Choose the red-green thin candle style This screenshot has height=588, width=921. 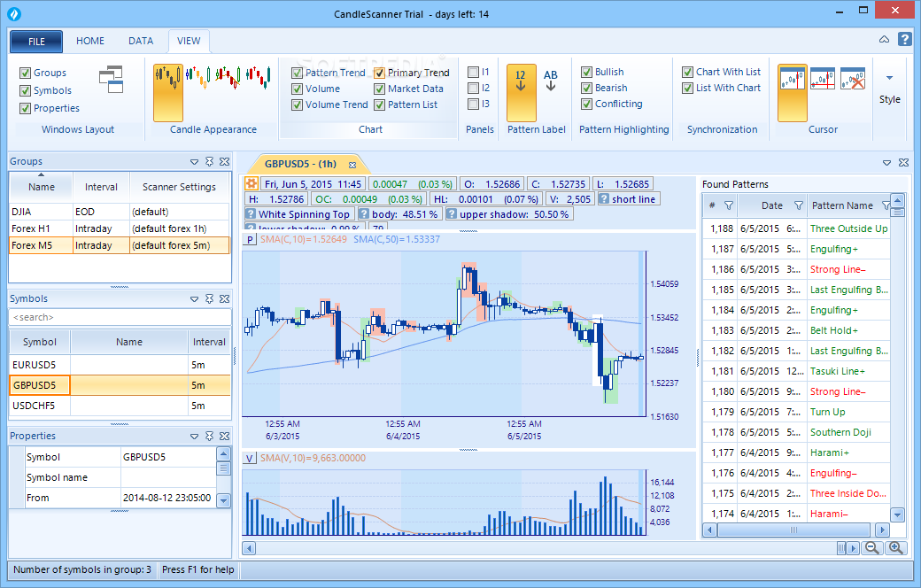(259, 76)
